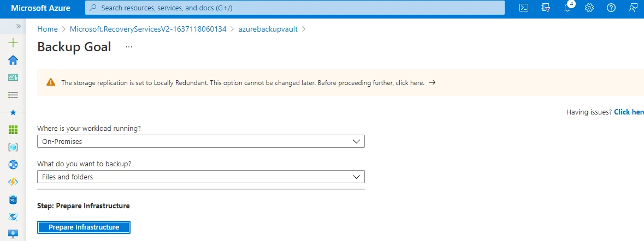Open the Feedback icon in the top bar
The height and width of the screenshot is (241, 644).
pyautogui.click(x=633, y=8)
